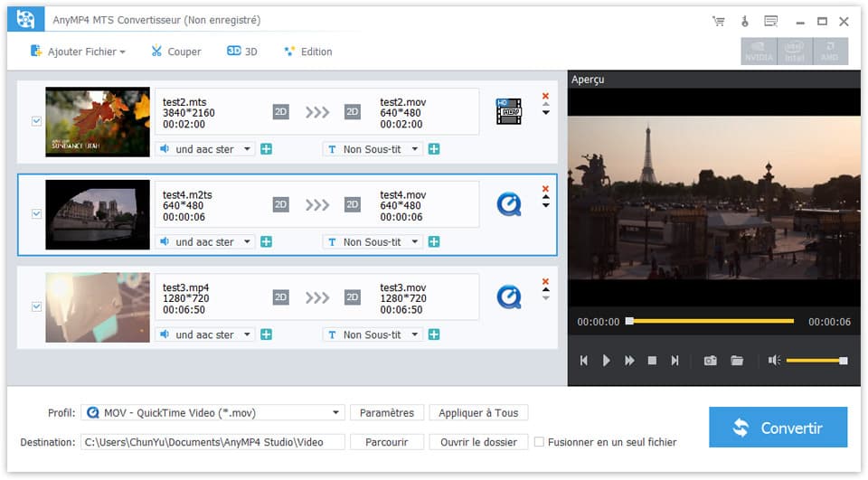Remove test2.mts with the red X

click(x=545, y=96)
